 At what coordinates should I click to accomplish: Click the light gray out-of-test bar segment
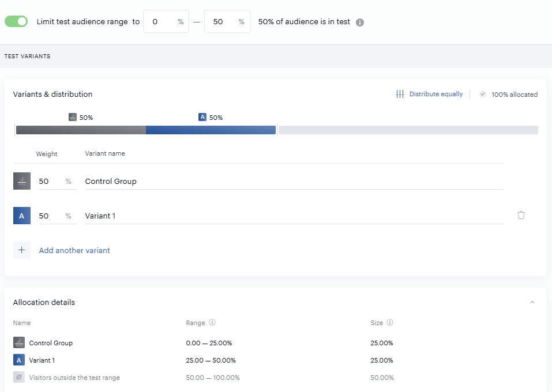(408, 130)
